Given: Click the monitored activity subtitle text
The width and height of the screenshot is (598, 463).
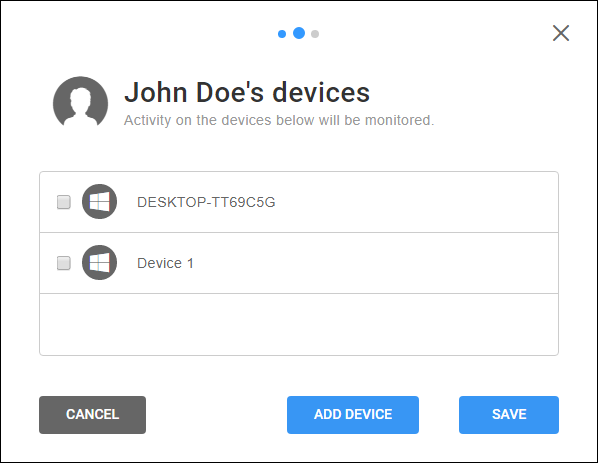Looking at the screenshot, I should pyautogui.click(x=279, y=120).
